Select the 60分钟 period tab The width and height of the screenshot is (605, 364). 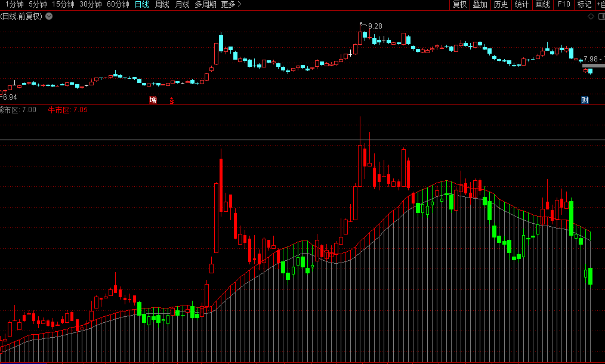[118, 5]
